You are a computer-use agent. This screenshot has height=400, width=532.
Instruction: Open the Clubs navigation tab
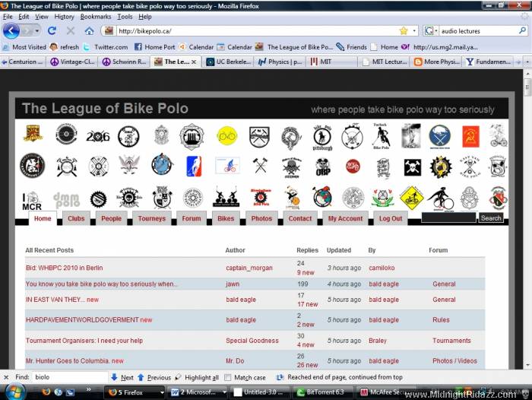click(x=76, y=218)
